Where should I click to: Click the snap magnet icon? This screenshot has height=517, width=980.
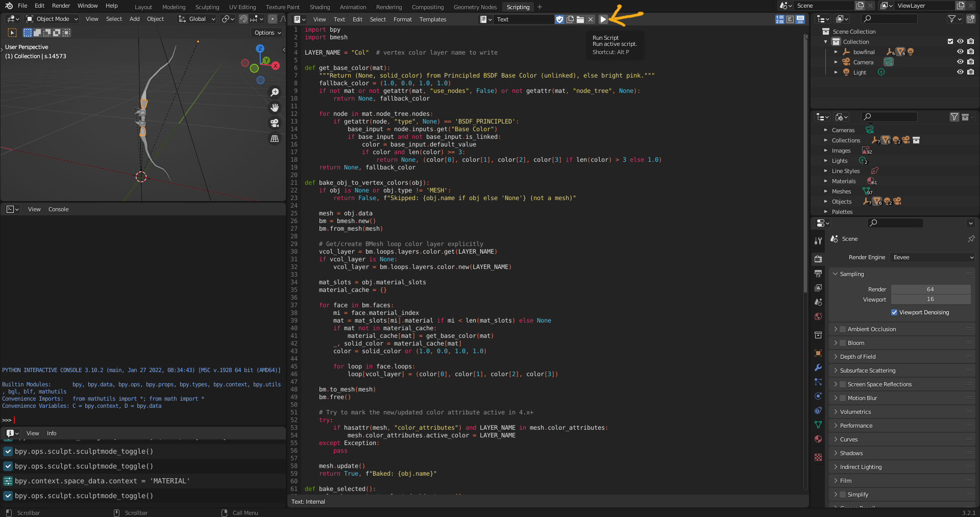pos(243,19)
